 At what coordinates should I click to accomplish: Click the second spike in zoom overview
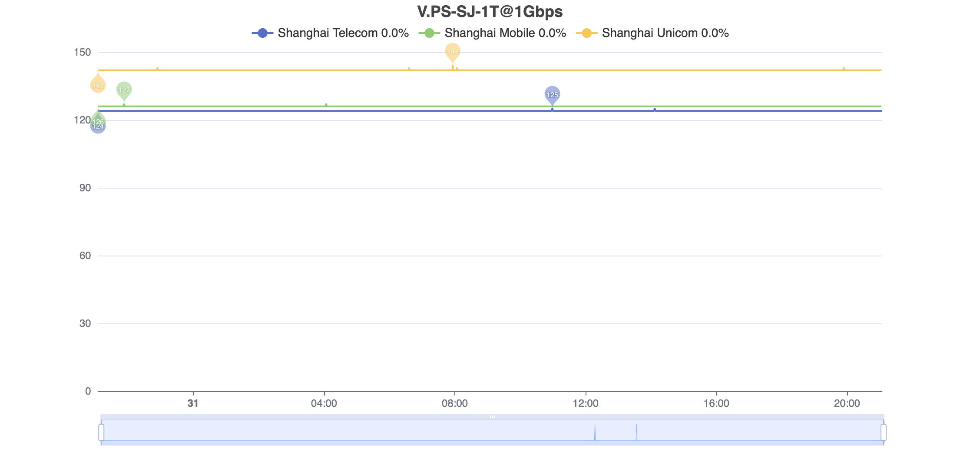637,432
